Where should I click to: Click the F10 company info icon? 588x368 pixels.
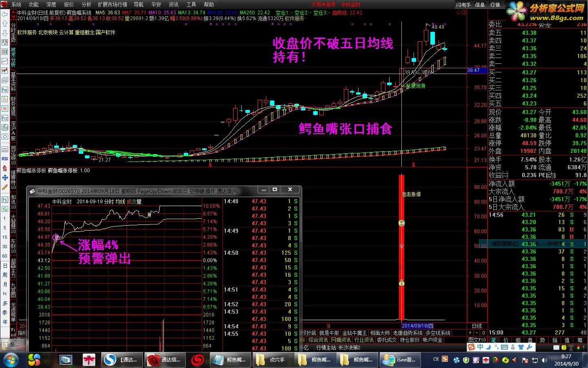(5, 89)
